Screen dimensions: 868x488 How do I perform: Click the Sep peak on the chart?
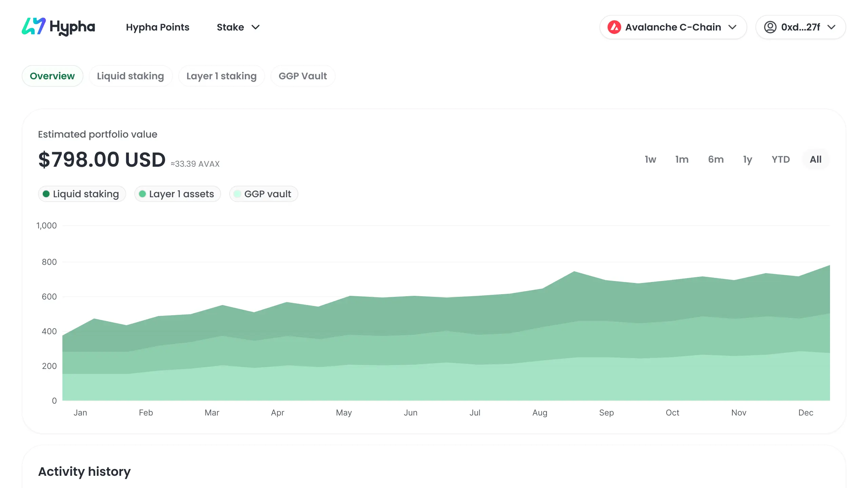(x=574, y=271)
